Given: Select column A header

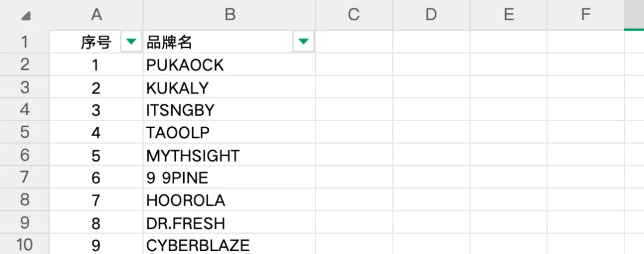Looking at the screenshot, I should (96, 15).
